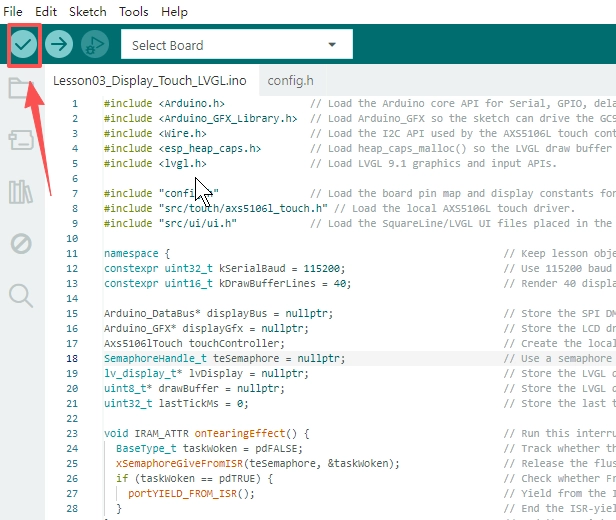Click the displayGfx = nullptr line
The image size is (616, 520).
pyautogui.click(x=206, y=329)
